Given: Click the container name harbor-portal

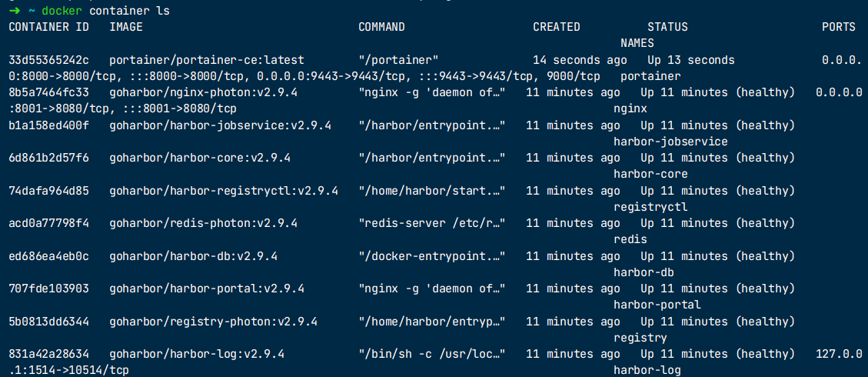Looking at the screenshot, I should click(657, 305).
